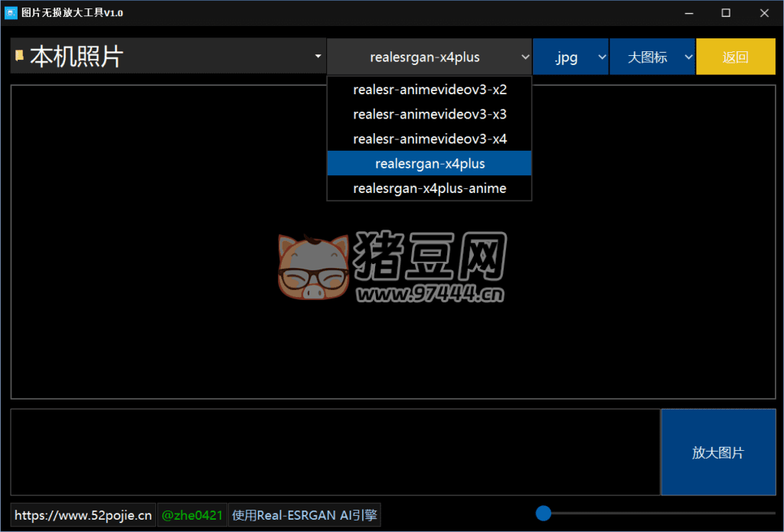Open the 大图标 view mode dropdown
The height and width of the screenshot is (532, 784).
click(652, 57)
